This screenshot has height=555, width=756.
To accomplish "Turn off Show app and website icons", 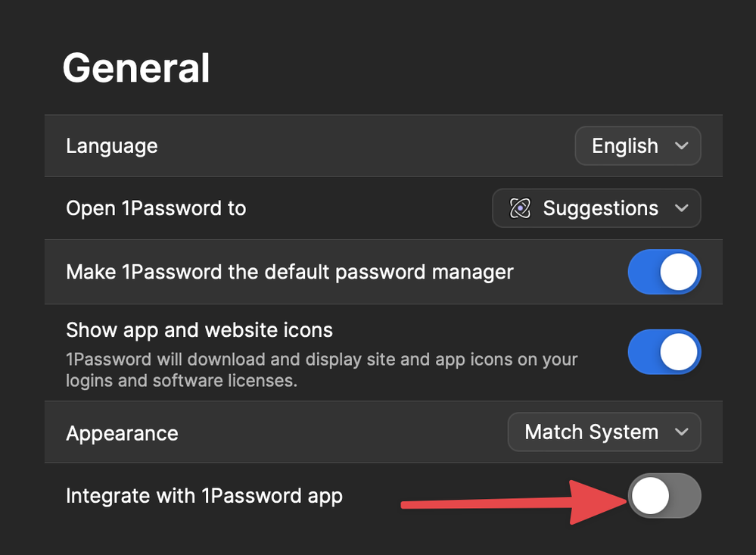I will [x=664, y=352].
